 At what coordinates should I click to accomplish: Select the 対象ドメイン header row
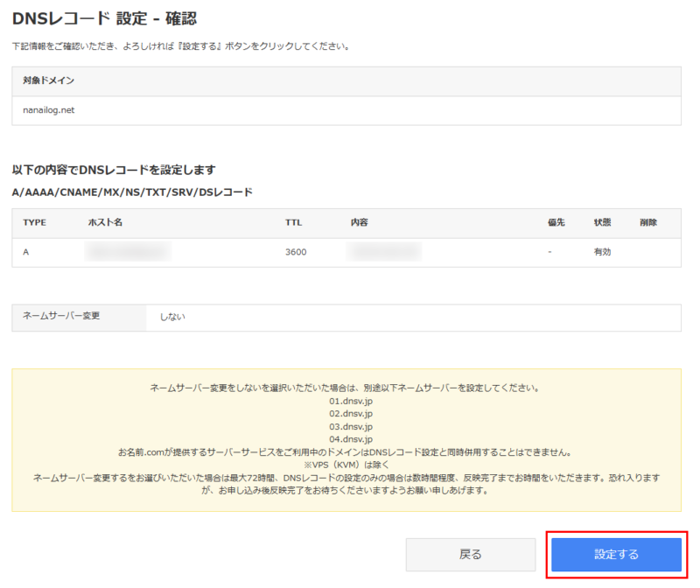[x=346, y=80]
